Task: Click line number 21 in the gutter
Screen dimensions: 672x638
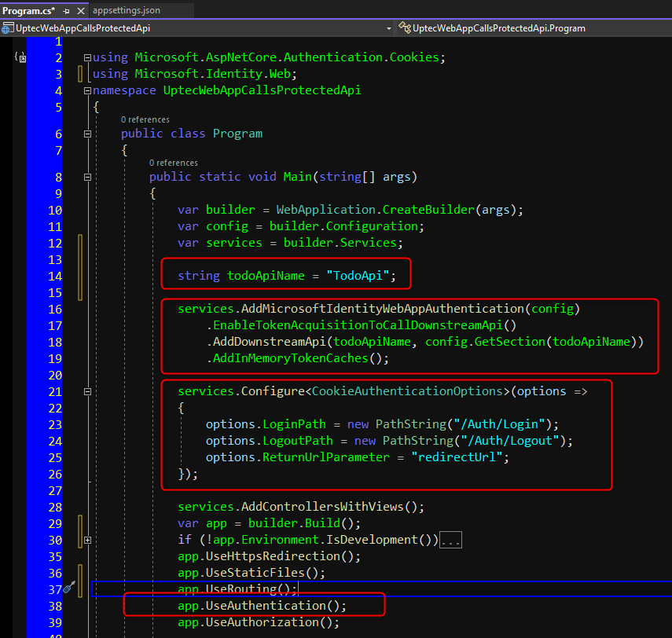Action: tap(54, 391)
